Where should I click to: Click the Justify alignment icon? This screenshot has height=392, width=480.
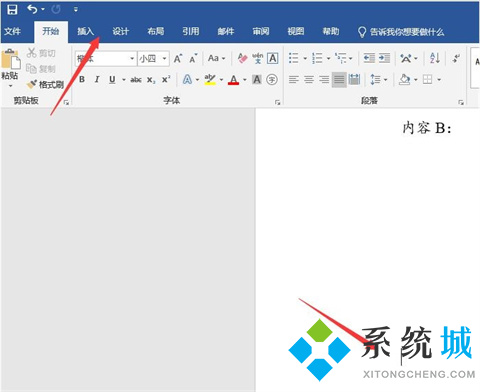click(x=339, y=80)
